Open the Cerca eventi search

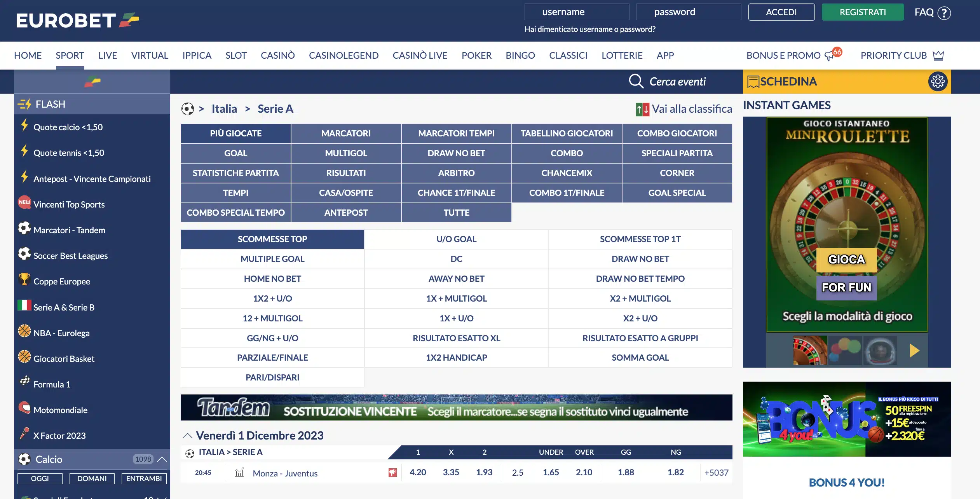click(636, 81)
